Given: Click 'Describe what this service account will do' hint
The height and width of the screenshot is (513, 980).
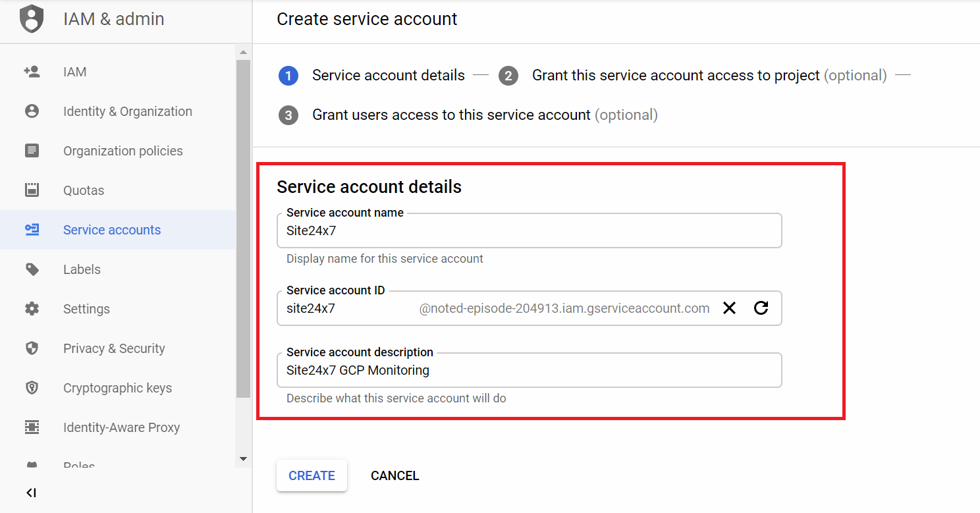Looking at the screenshot, I should click(x=396, y=398).
